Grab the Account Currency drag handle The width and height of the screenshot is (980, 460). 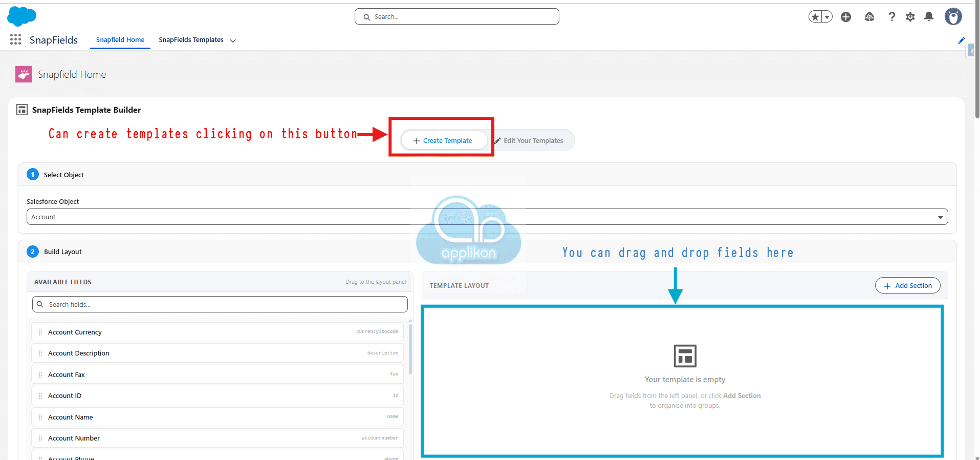pos(40,332)
